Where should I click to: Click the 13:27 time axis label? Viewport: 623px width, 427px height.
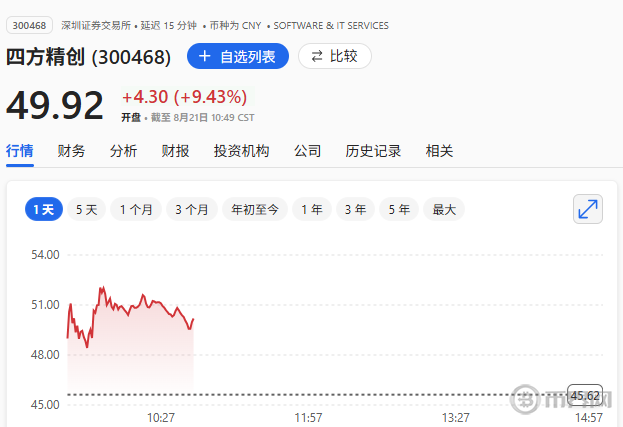click(x=456, y=417)
